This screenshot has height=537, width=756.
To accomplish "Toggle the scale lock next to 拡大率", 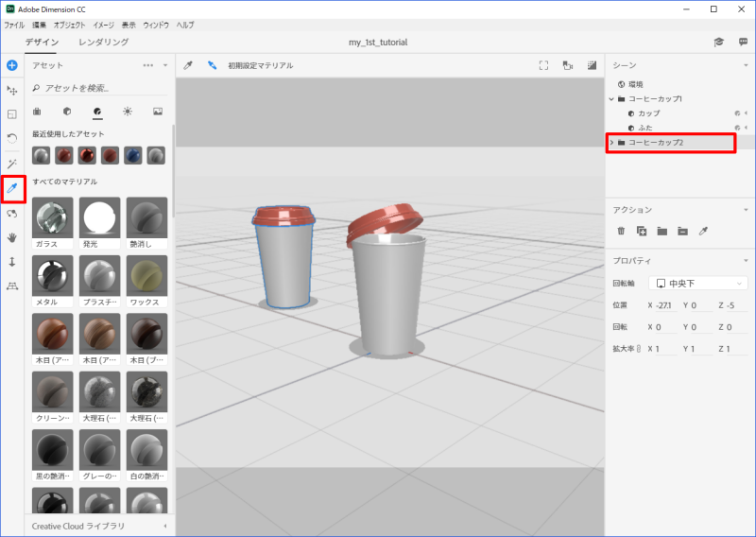I will [x=640, y=350].
